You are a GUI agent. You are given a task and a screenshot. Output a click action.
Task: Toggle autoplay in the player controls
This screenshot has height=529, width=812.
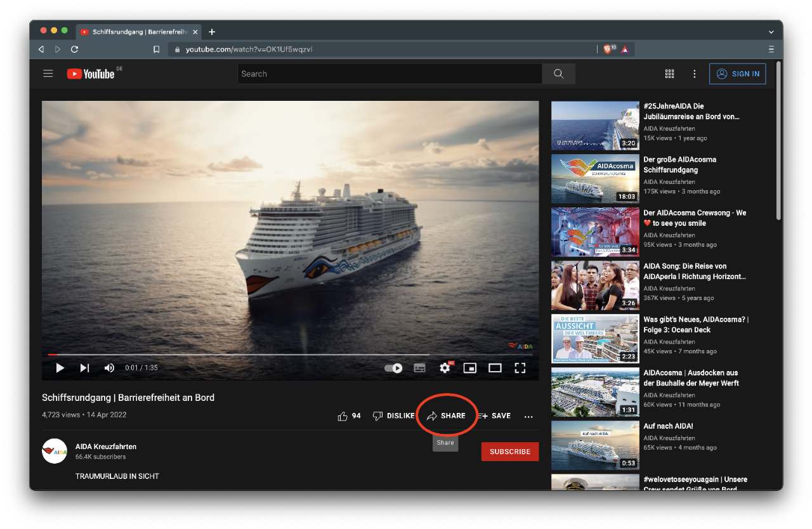393,368
